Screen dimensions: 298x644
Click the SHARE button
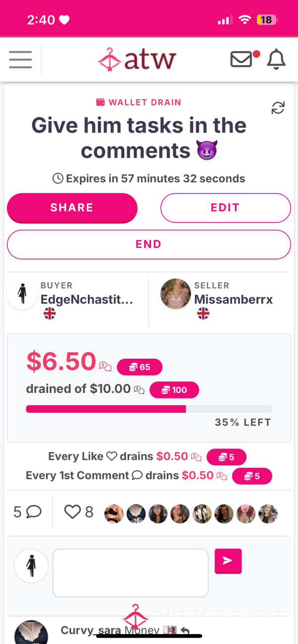[72, 207]
